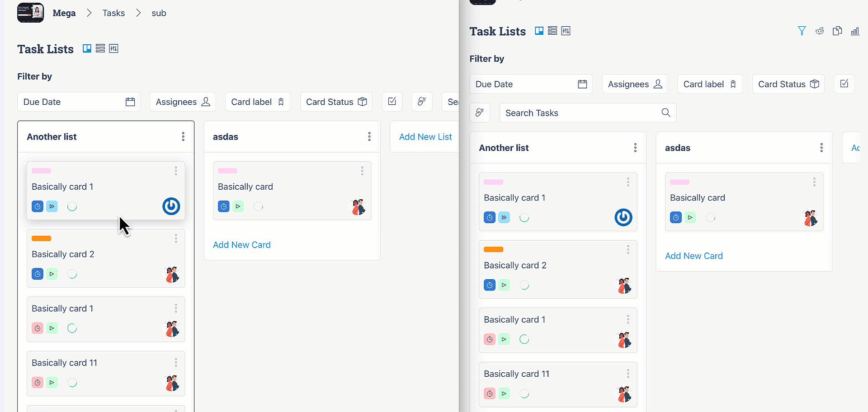
Task: Open three-dot menu of left Another list
Action: [x=183, y=136]
